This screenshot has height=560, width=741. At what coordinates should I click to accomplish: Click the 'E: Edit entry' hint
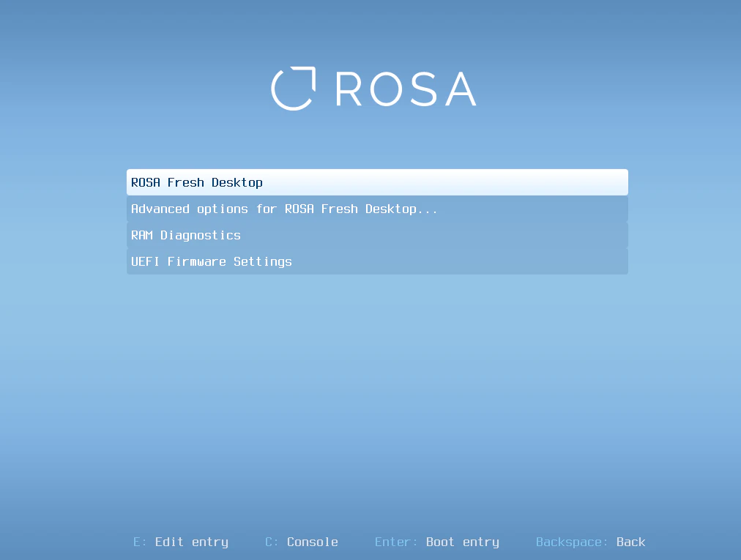click(181, 542)
